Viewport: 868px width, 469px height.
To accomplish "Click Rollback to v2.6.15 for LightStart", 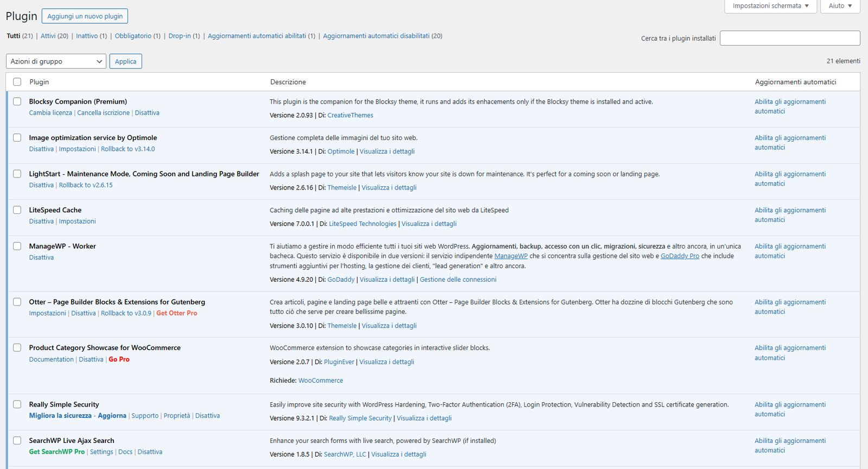I will pyautogui.click(x=86, y=185).
